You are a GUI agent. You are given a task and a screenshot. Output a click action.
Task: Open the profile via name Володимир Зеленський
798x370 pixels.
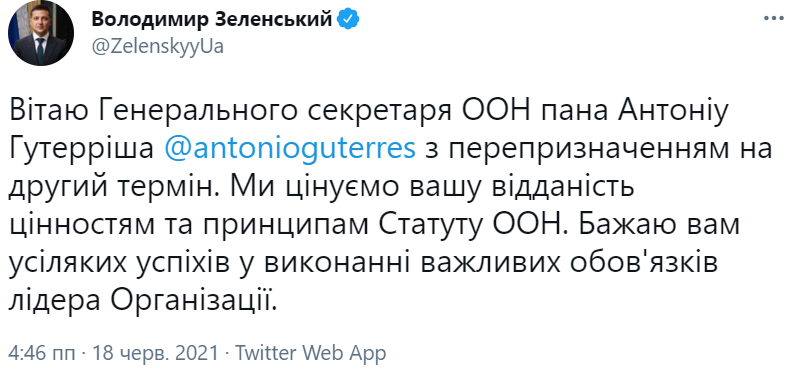(212, 19)
